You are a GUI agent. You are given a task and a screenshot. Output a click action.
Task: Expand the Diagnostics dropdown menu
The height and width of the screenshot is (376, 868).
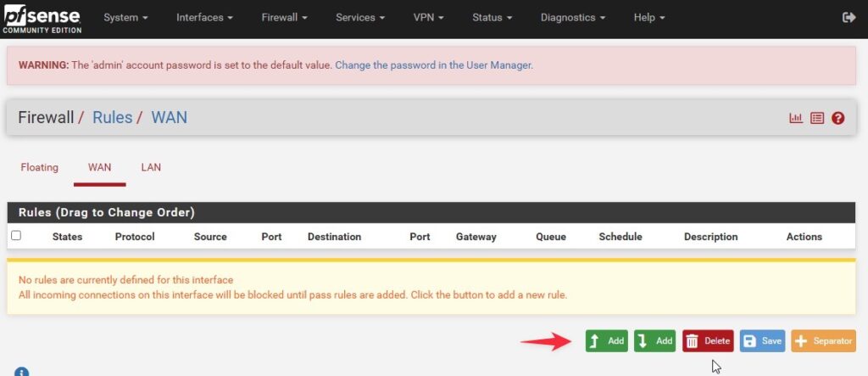coord(573,18)
